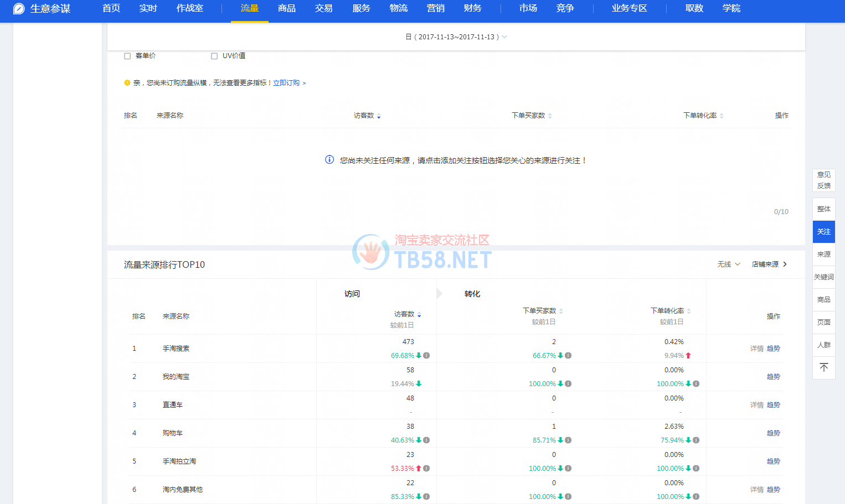View 趋势 for 我的淘宝 row
The height and width of the screenshot is (504, 845).
773,377
